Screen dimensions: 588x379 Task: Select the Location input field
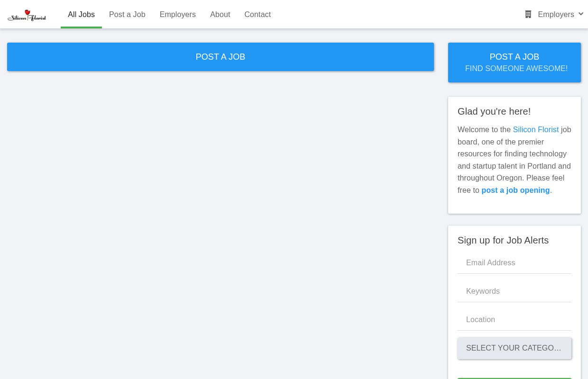pyautogui.click(x=514, y=320)
